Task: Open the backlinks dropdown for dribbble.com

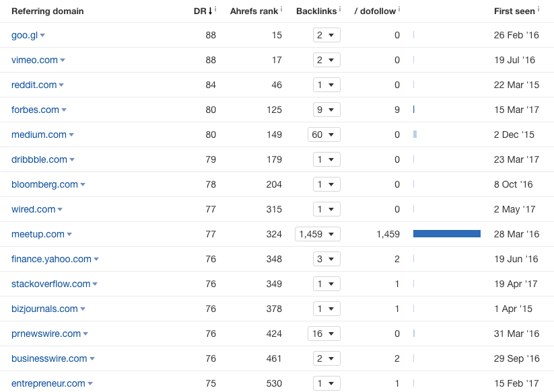Action: click(x=326, y=159)
